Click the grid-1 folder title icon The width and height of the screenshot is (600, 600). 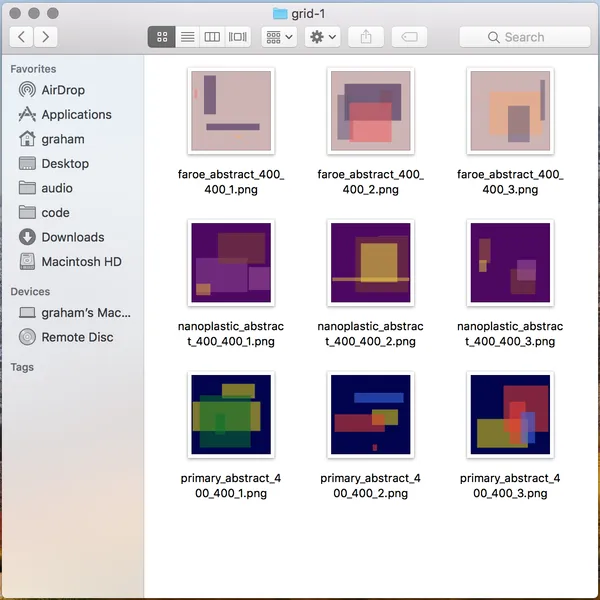point(280,14)
